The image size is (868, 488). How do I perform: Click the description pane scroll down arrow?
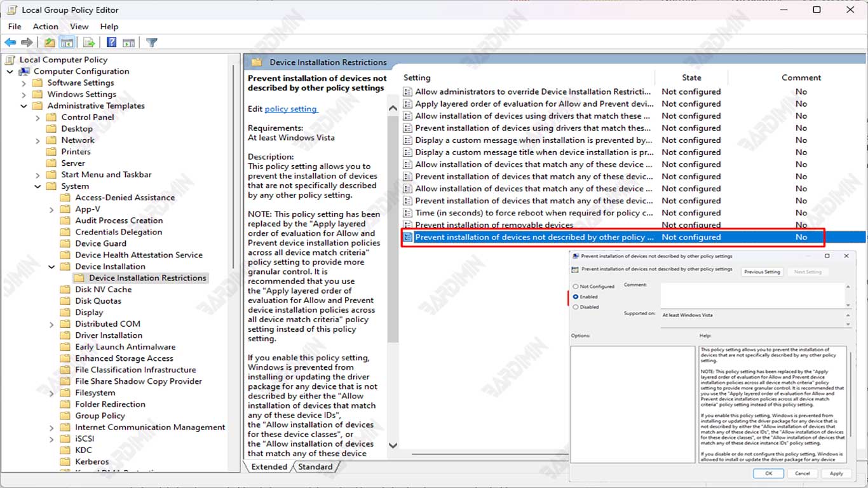coord(393,445)
